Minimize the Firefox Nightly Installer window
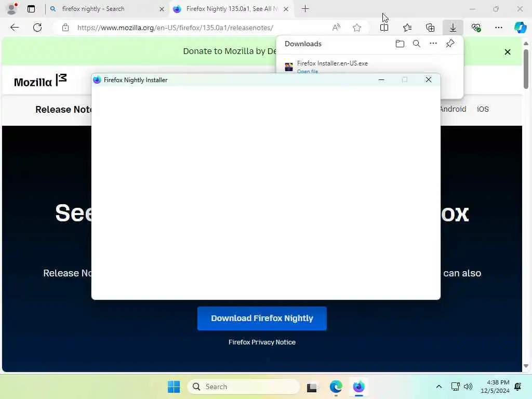 click(381, 79)
